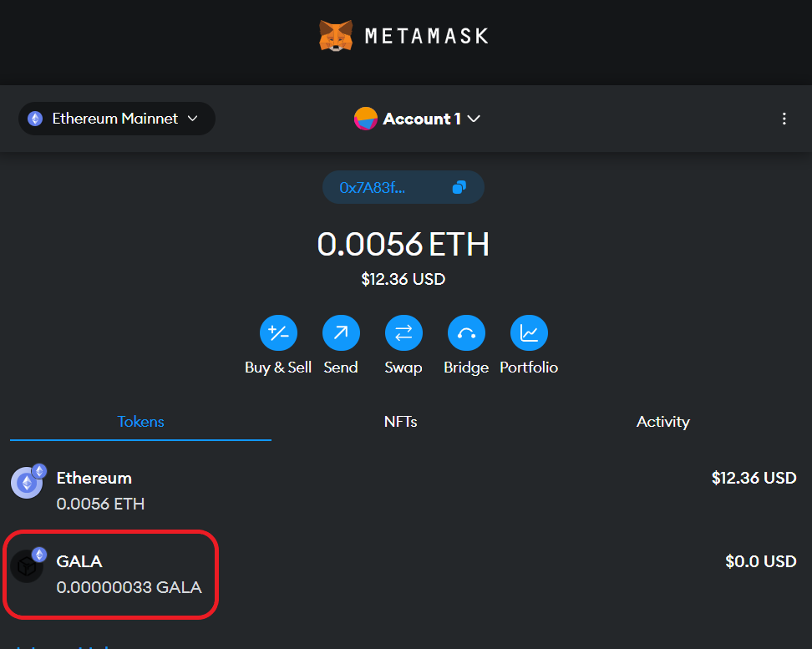Click the Ethereum token name
This screenshot has width=812, height=649.
[94, 478]
